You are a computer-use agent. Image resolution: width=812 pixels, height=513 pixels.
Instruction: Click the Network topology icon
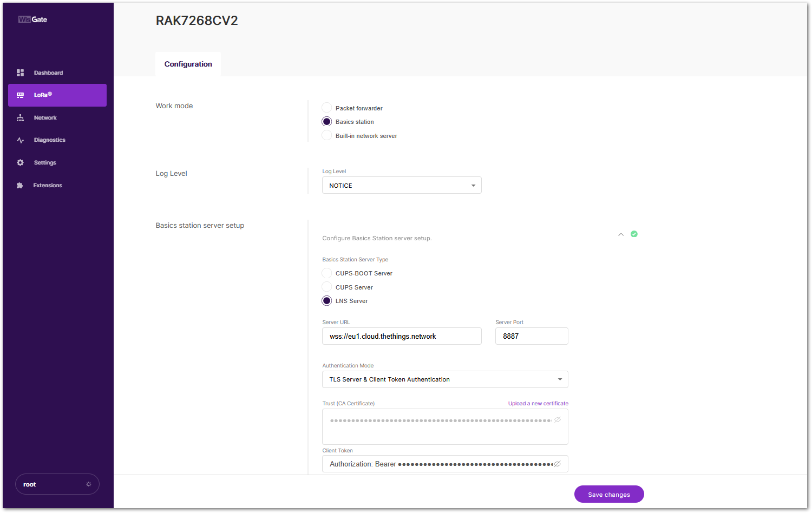pyautogui.click(x=20, y=117)
